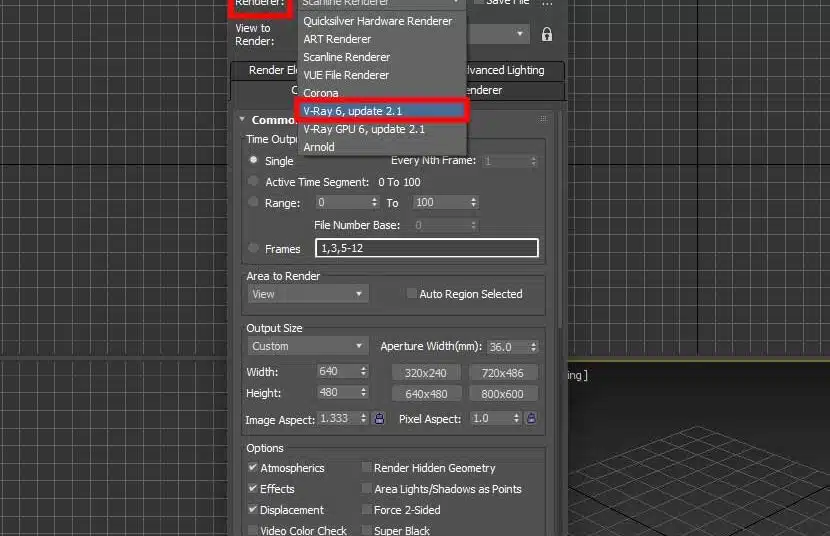
Task: Select the Range radio button
Action: 254,202
